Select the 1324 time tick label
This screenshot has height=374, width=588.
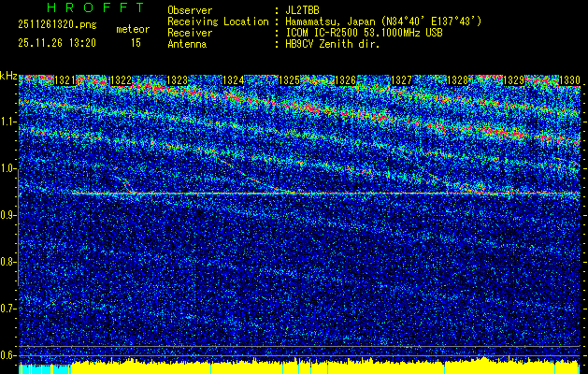tap(234, 81)
